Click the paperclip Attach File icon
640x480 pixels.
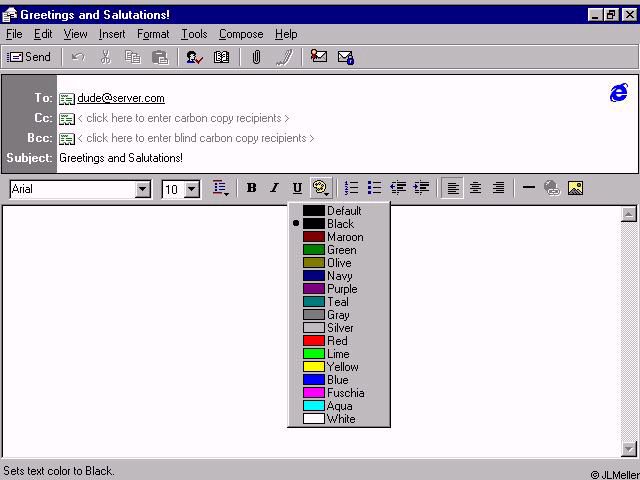click(x=256, y=57)
